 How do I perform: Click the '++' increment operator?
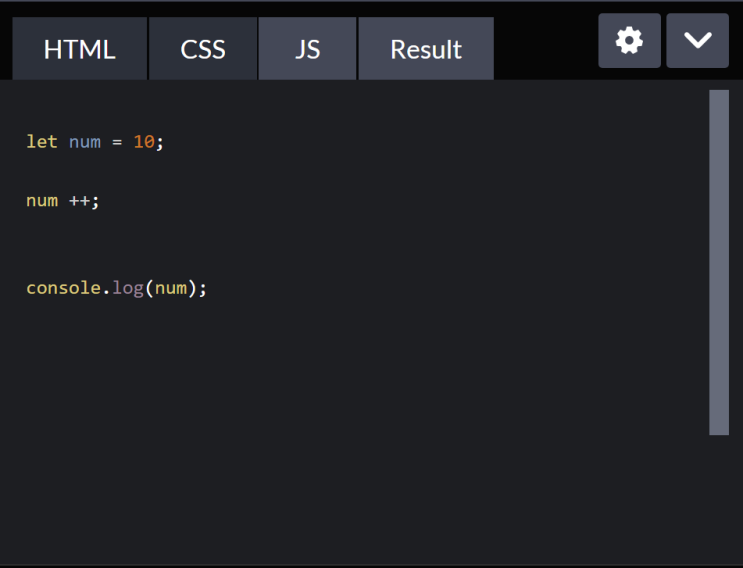pyautogui.click(x=80, y=201)
